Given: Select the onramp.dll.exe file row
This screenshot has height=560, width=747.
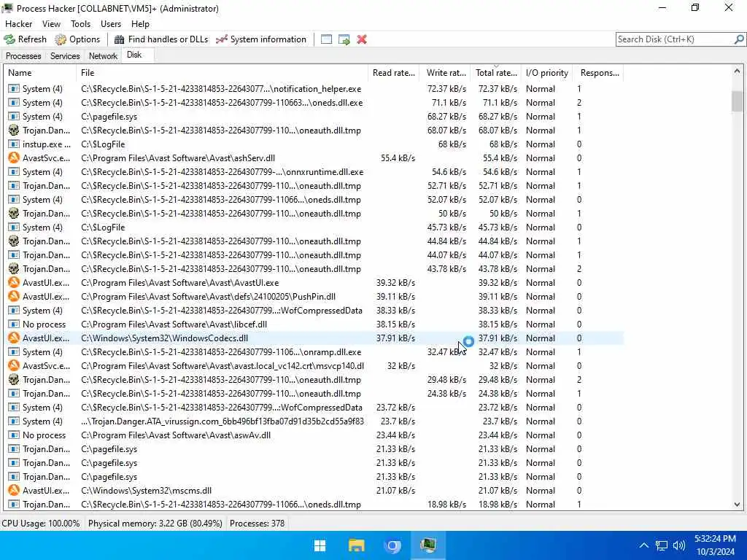Looking at the screenshot, I should 314,352.
